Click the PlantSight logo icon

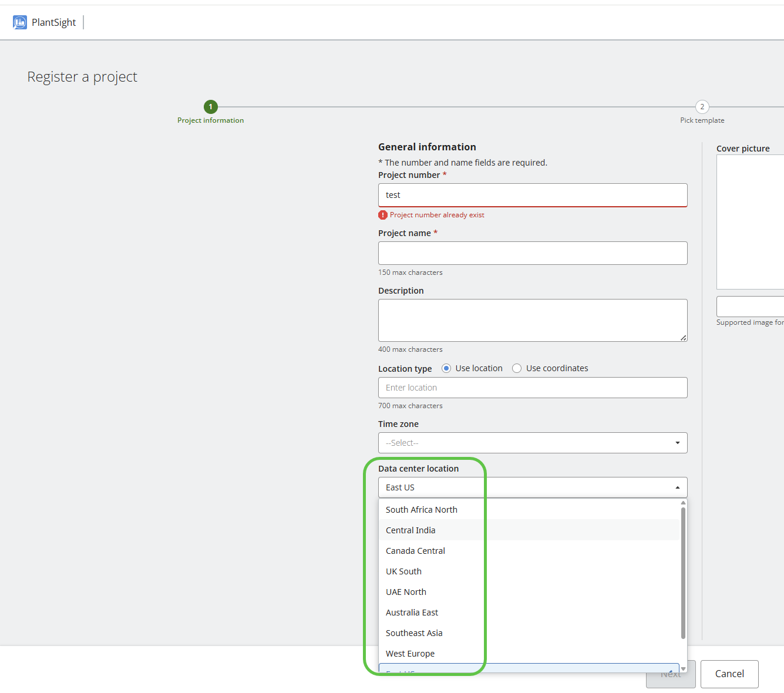coord(20,22)
